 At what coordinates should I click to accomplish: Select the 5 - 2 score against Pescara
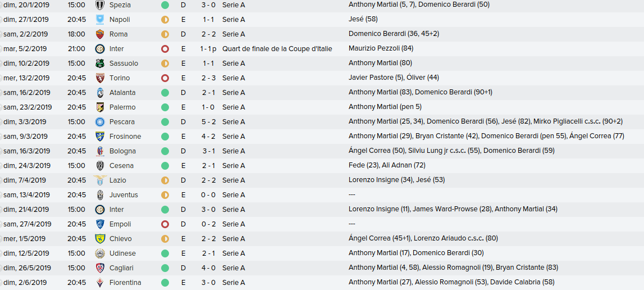208,122
